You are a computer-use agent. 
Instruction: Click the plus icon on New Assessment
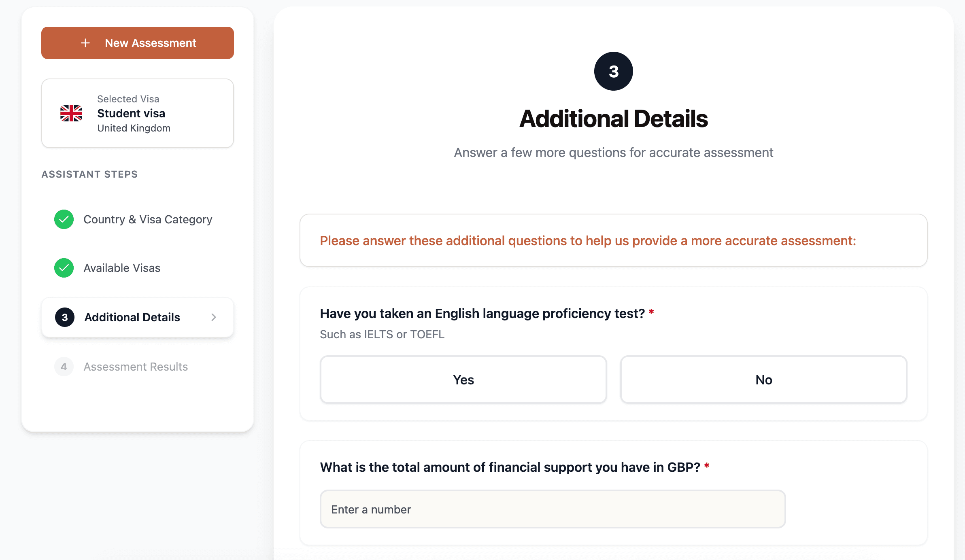click(85, 43)
